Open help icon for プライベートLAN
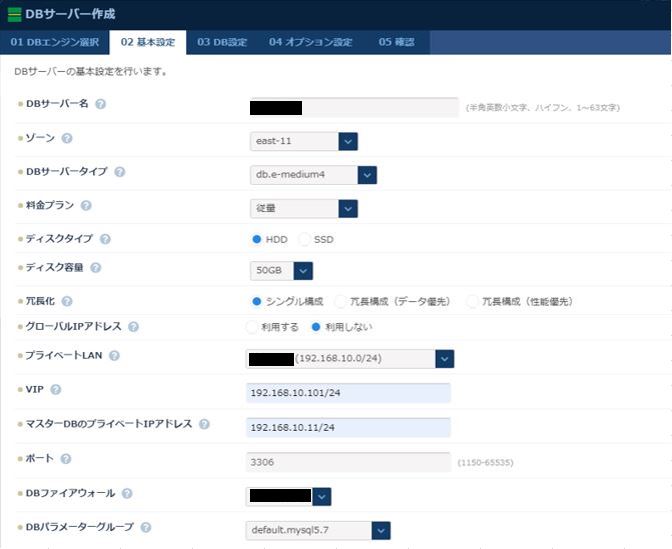This screenshot has height=549, width=672. tap(114, 356)
